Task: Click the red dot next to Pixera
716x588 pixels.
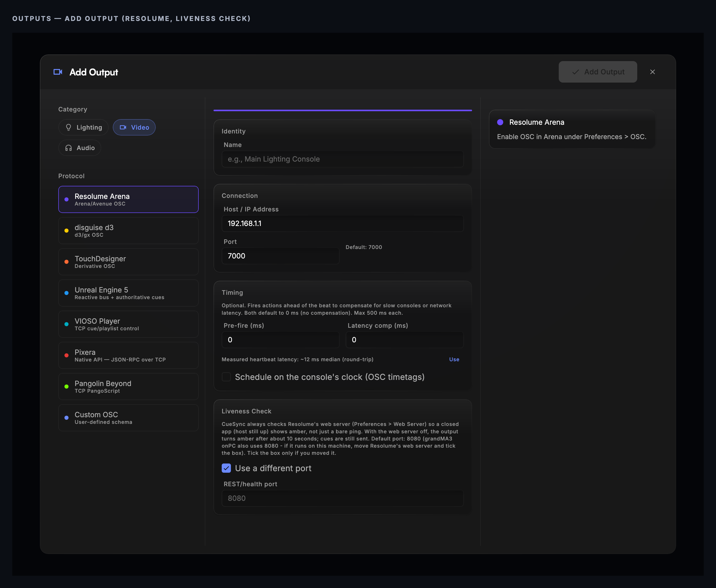Action: [66, 355]
